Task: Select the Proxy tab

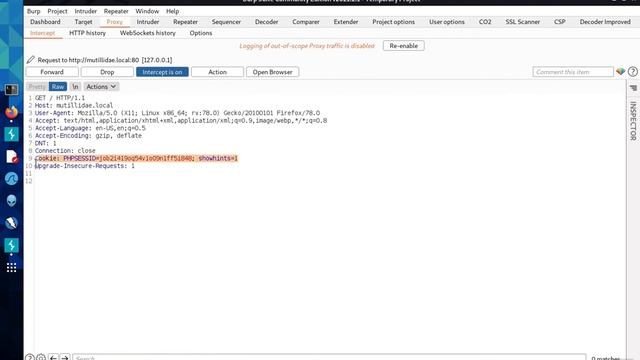Action: (114, 22)
